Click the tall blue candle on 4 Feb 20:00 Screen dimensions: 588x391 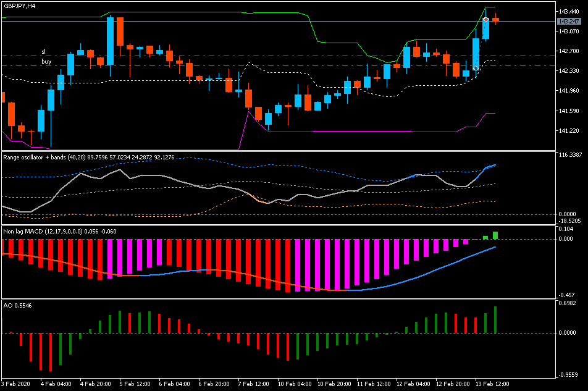click(x=110, y=41)
